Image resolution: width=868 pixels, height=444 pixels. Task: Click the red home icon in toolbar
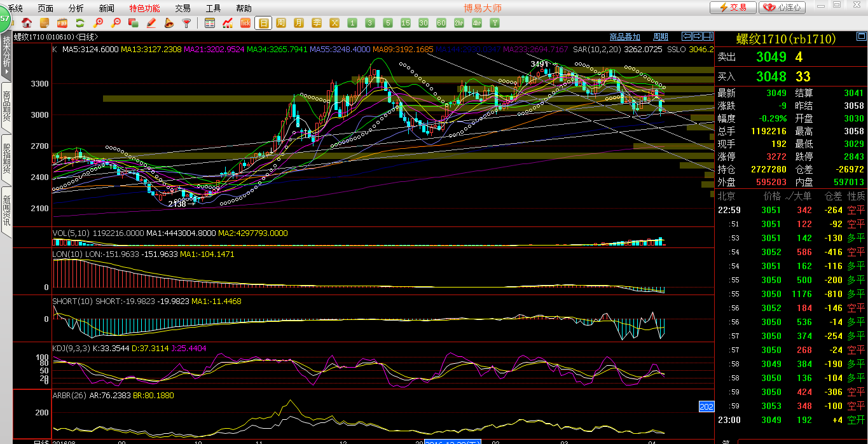[x=27, y=23]
